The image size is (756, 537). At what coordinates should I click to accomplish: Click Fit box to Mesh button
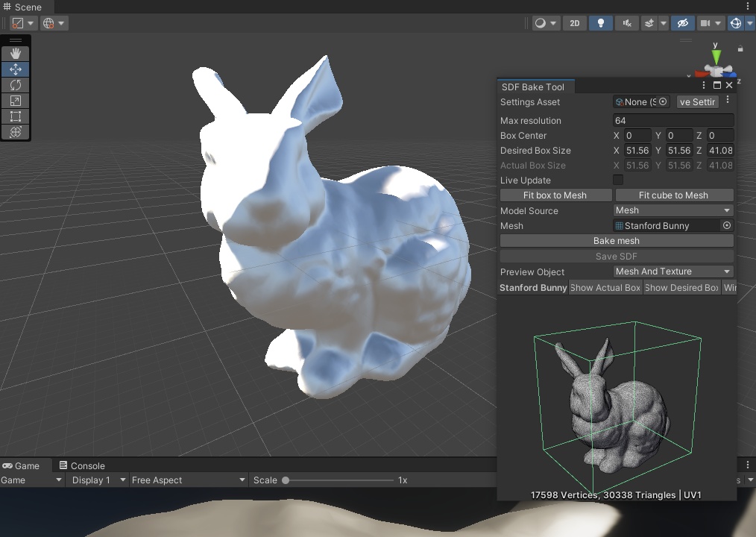(x=555, y=195)
